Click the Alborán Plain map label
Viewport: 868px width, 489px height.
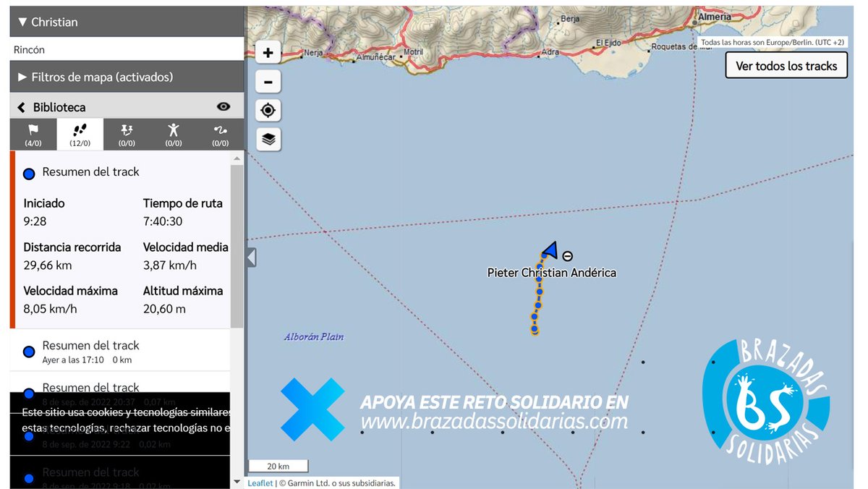coord(314,337)
